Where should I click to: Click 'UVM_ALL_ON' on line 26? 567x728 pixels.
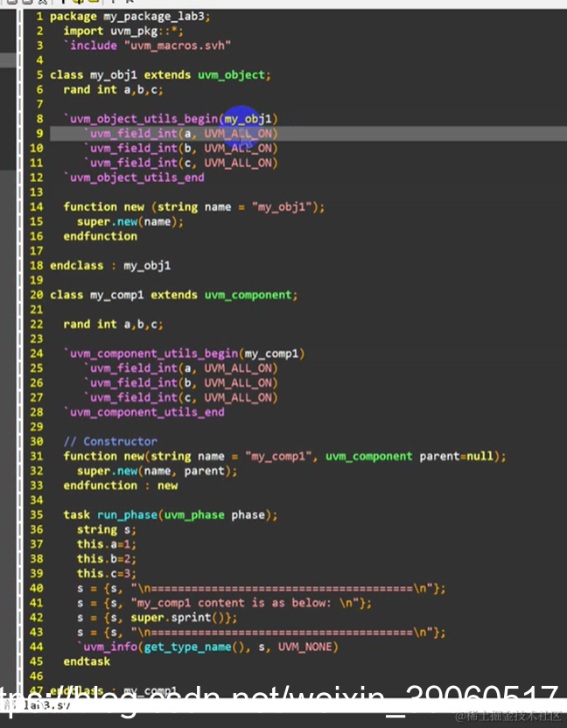click(x=238, y=383)
